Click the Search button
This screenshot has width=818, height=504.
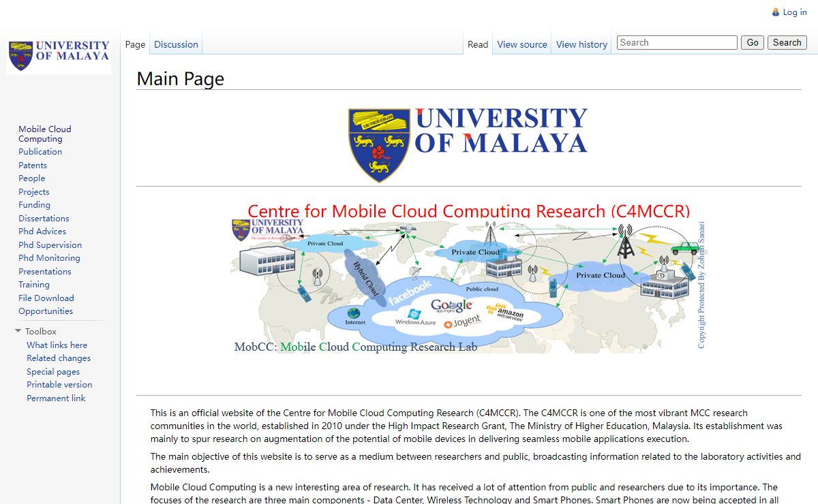787,42
